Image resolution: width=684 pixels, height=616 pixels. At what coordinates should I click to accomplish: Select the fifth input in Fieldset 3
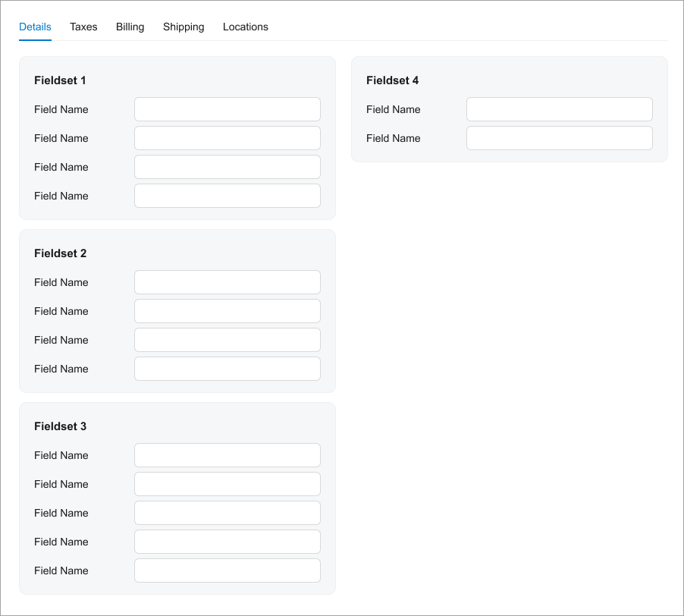[x=227, y=570]
